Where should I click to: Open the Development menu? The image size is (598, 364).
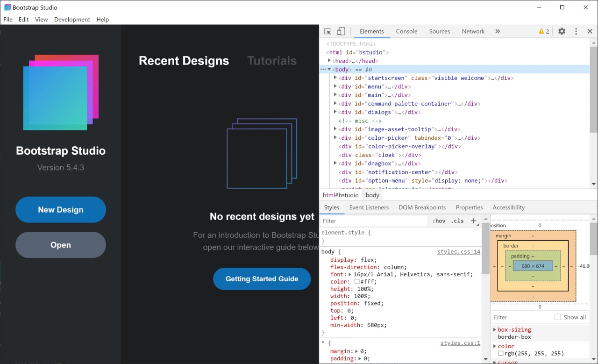(x=72, y=19)
